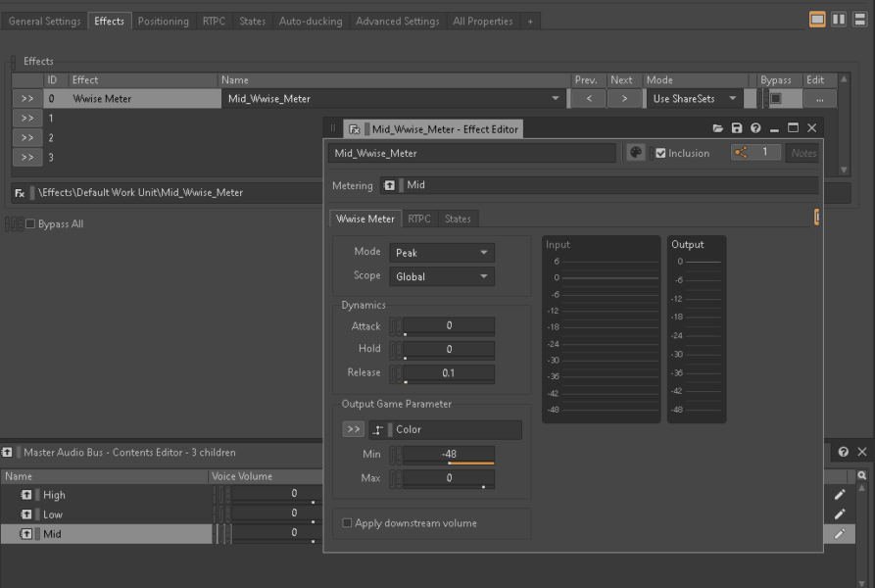Screen dimensions: 875x588
Task: Click the Voice Volume column header
Action: coord(266,476)
